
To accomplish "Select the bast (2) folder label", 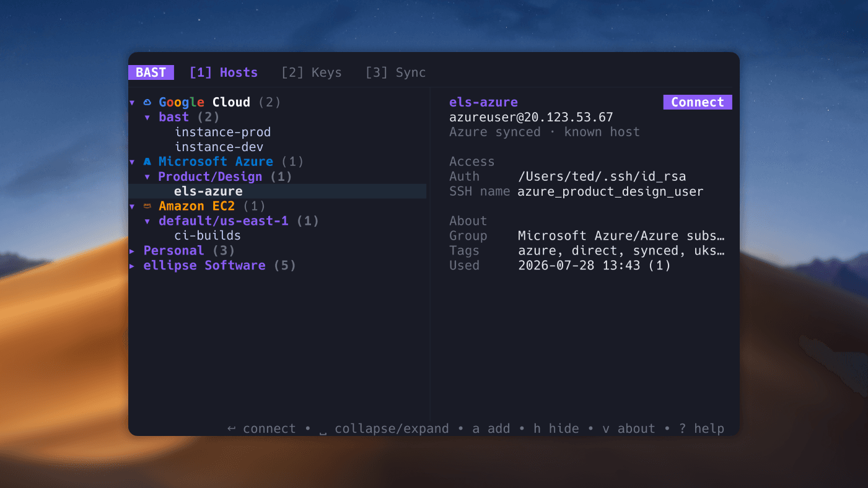I will [189, 117].
